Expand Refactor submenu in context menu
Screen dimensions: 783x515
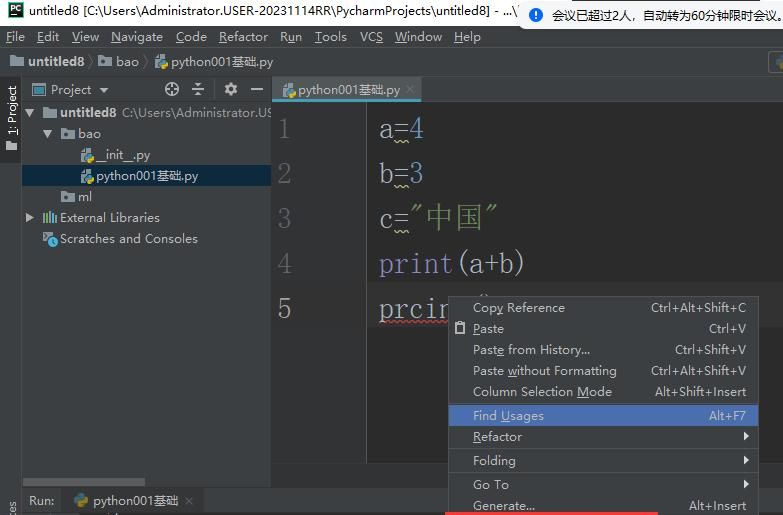click(x=603, y=437)
